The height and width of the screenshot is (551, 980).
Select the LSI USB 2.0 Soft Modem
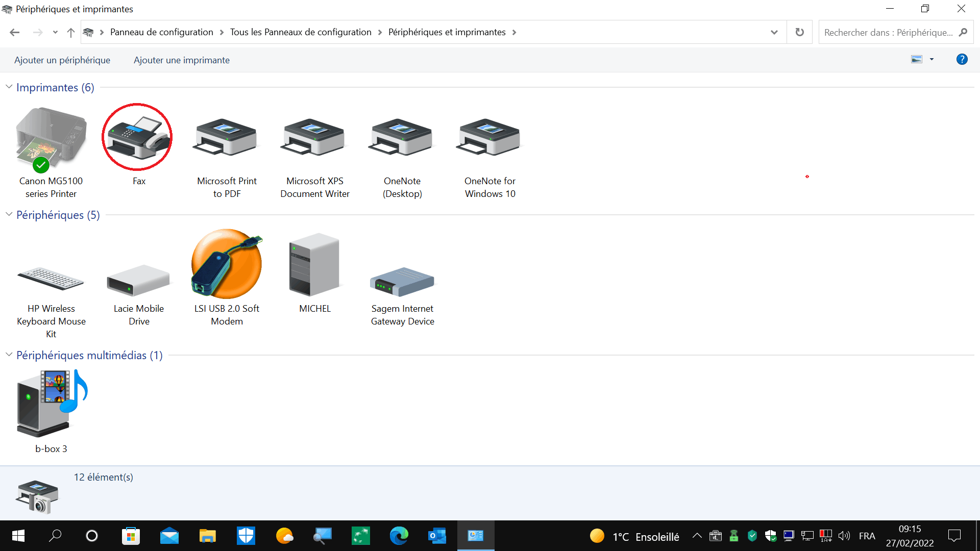click(x=227, y=265)
